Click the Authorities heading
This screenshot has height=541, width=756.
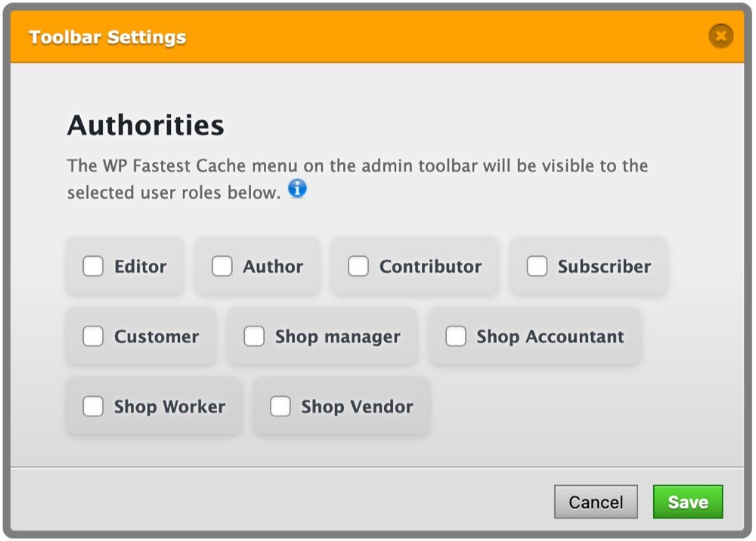(x=146, y=125)
